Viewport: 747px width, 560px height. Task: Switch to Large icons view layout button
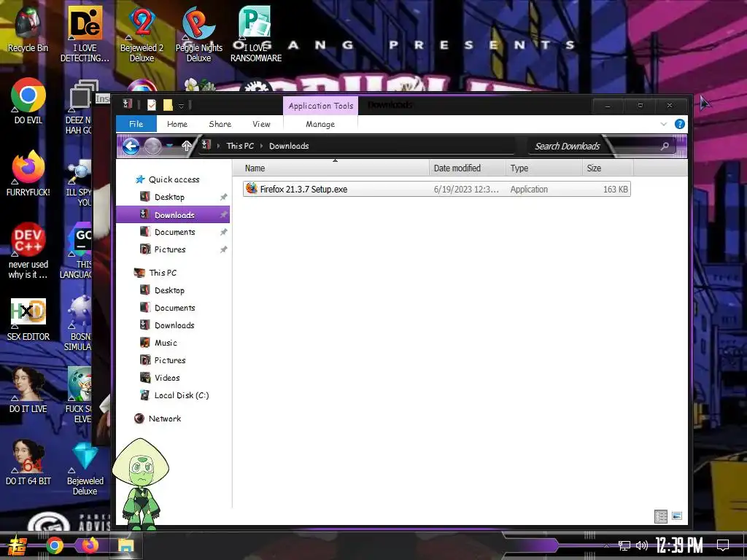677,516
